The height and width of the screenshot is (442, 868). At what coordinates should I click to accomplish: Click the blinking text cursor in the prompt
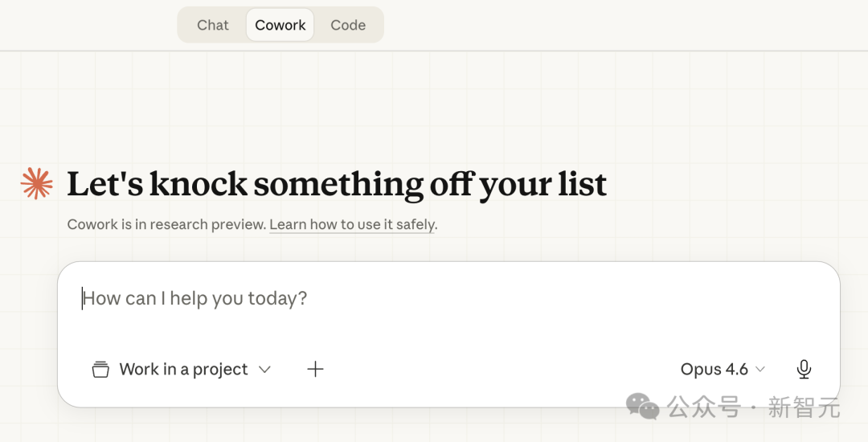tap(82, 299)
